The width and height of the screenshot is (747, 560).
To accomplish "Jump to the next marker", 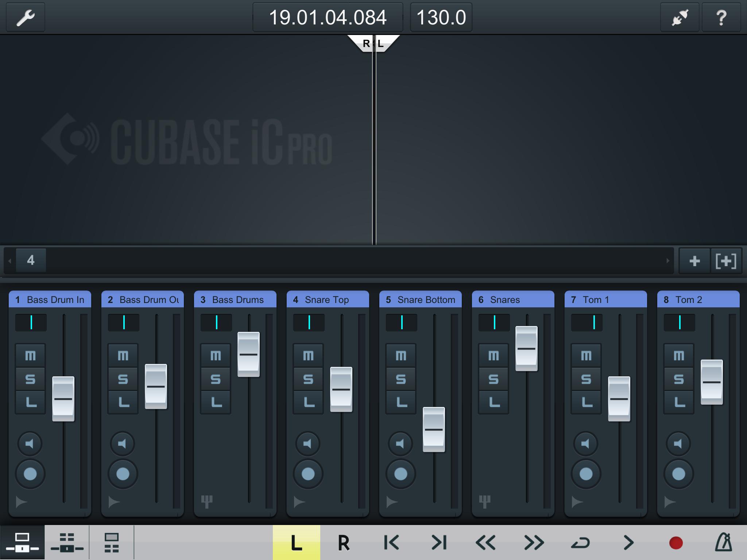I will tap(439, 542).
